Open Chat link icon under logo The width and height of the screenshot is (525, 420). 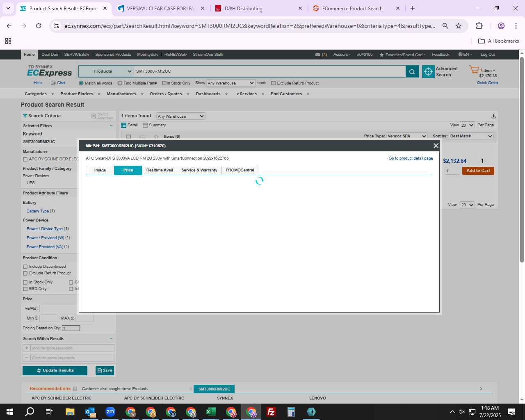53,83
